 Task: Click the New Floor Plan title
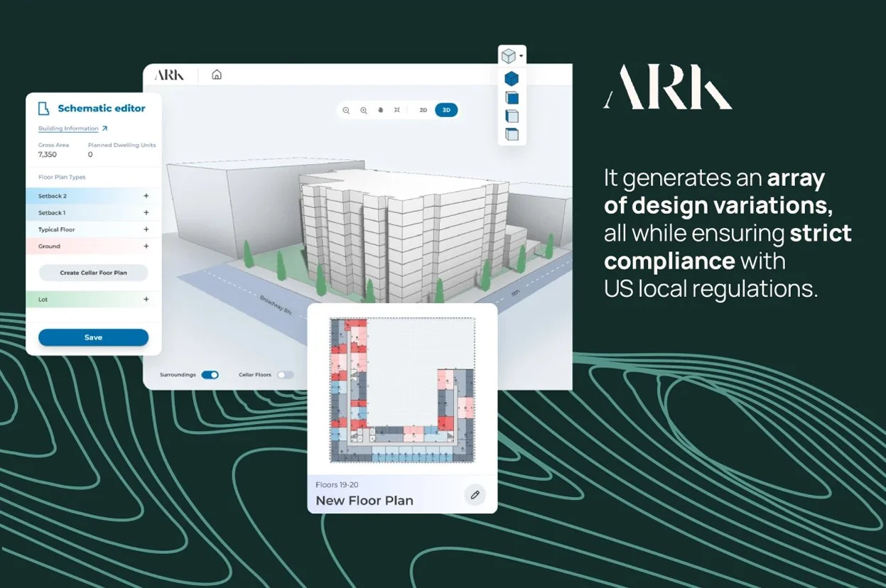364,501
